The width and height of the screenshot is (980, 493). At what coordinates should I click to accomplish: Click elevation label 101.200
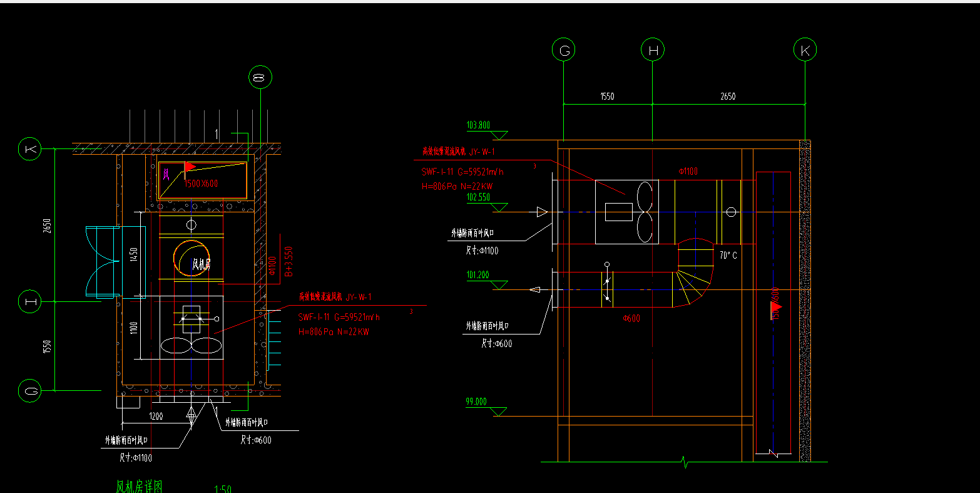(x=478, y=274)
